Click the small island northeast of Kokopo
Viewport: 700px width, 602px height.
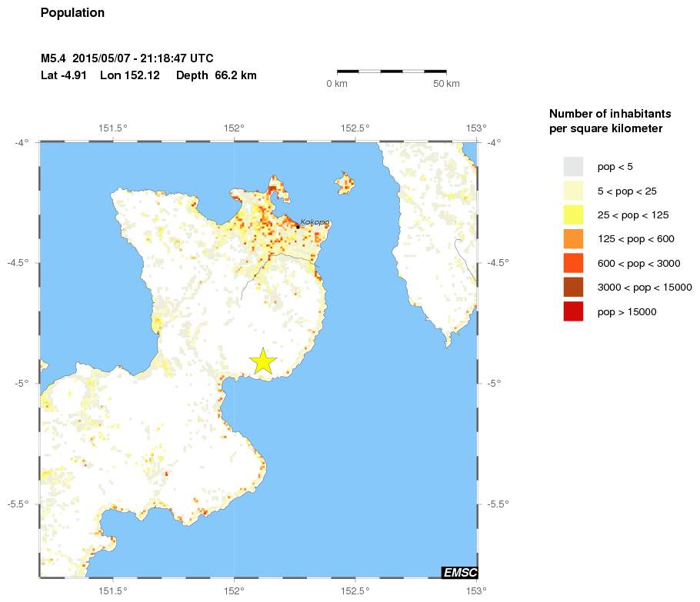click(345, 183)
